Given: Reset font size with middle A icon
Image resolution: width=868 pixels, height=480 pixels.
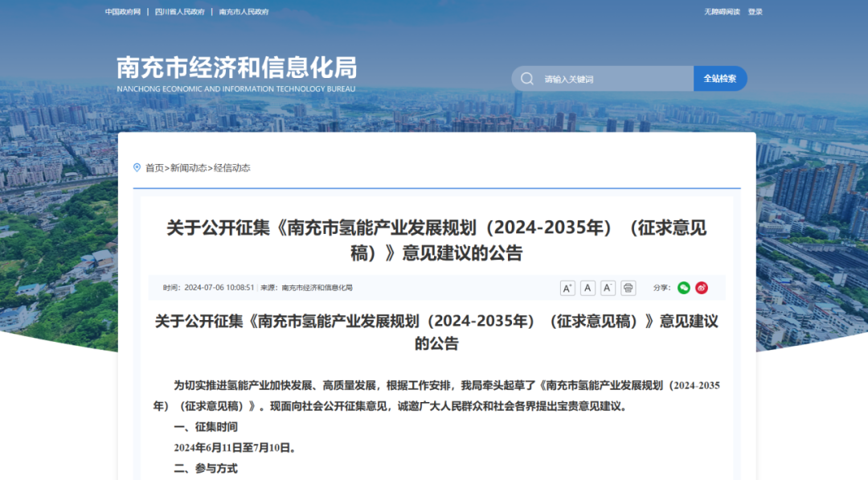Looking at the screenshot, I should click(588, 288).
